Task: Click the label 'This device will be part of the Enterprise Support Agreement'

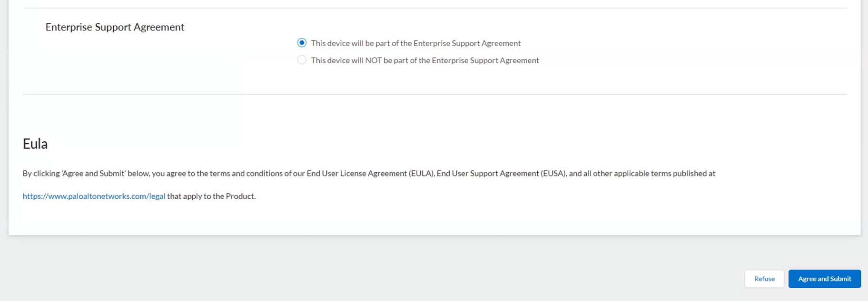Action: (415, 43)
